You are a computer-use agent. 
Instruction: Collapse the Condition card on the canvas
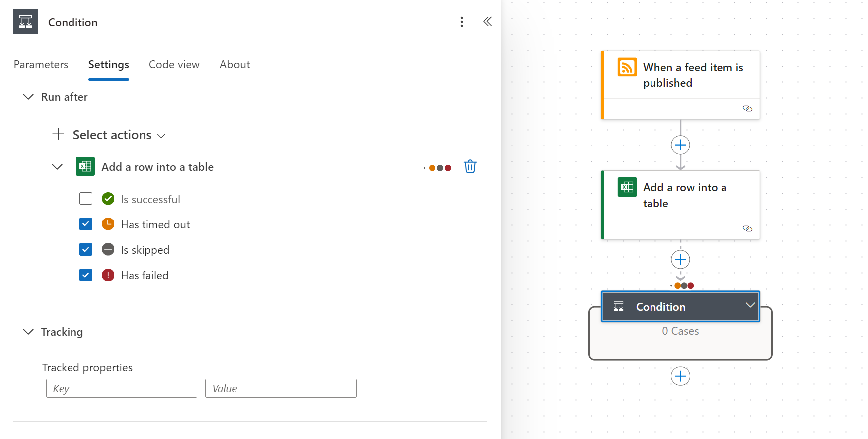click(750, 305)
